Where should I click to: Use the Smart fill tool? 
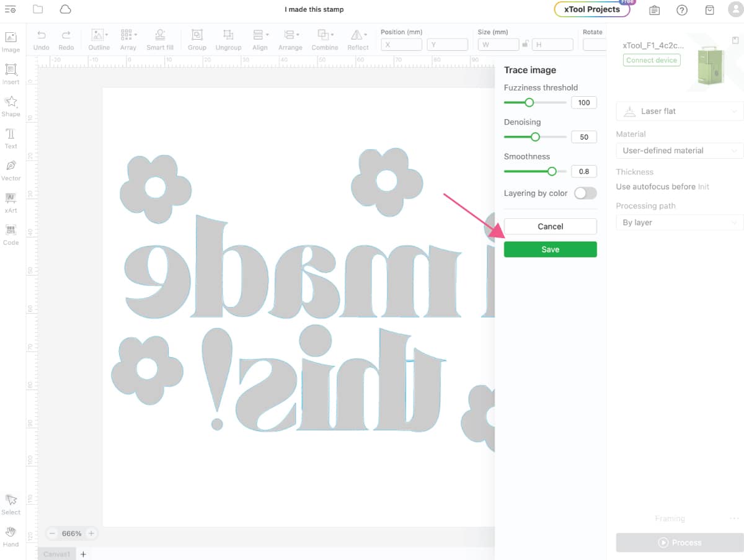(160, 38)
